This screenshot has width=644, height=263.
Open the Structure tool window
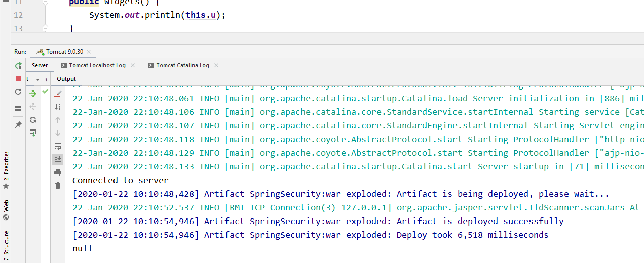[x=6, y=246]
